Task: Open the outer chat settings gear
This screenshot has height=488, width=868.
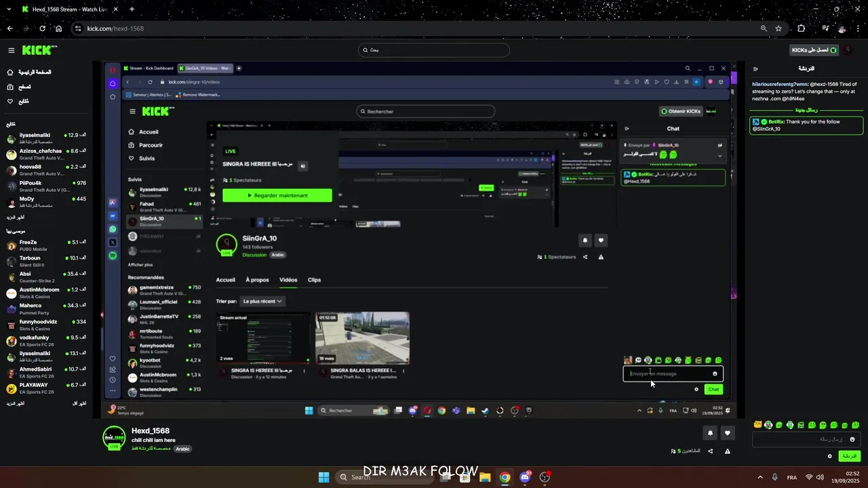Action: pos(829,456)
